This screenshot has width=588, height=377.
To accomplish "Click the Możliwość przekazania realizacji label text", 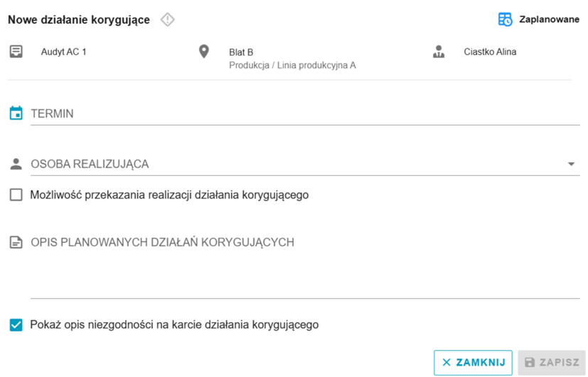I will click(x=169, y=195).
